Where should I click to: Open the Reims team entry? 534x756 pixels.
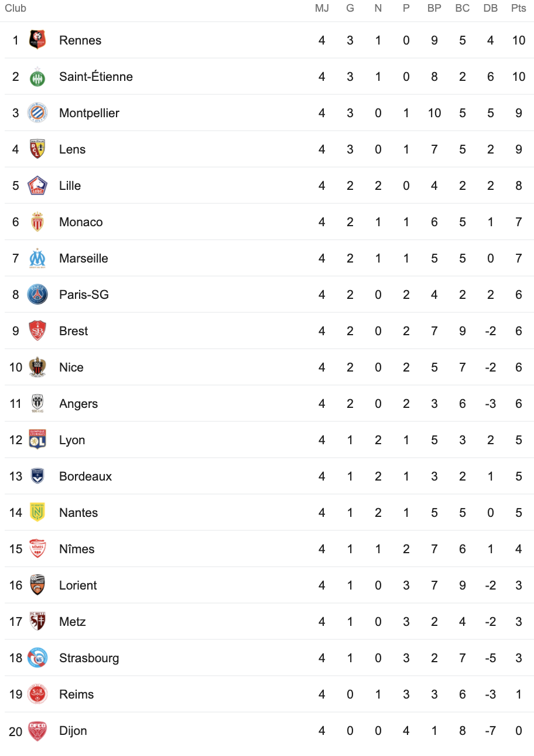[77, 694]
